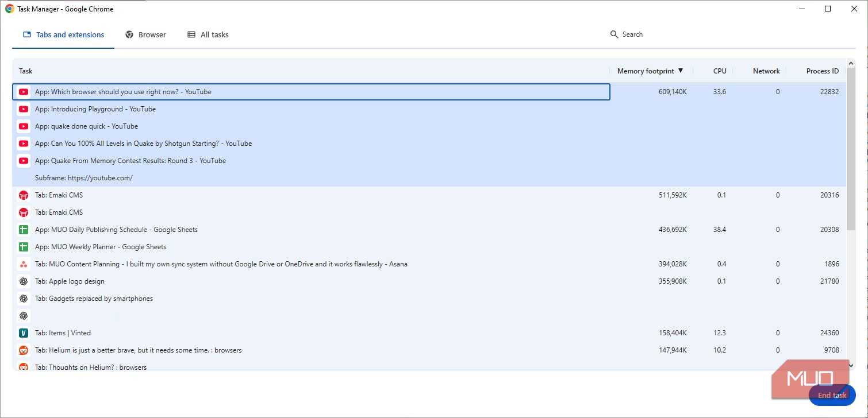
Task: Sort by the Task column header
Action: click(x=26, y=71)
